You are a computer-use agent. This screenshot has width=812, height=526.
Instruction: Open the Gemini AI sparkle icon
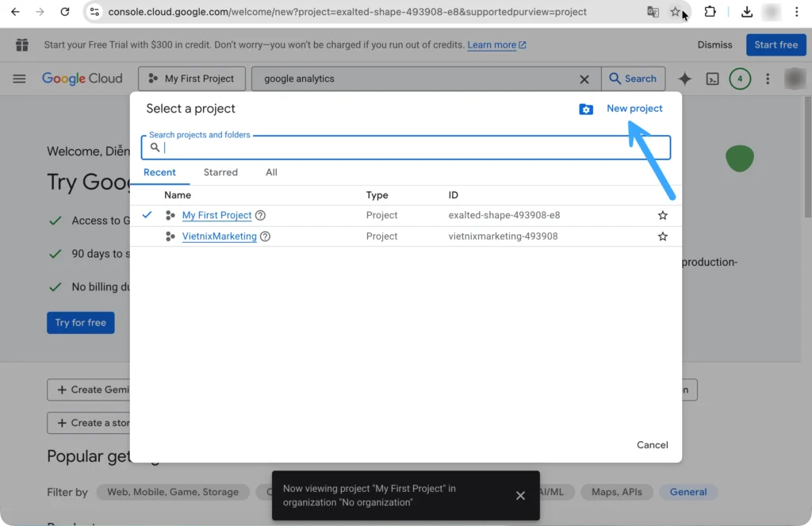(x=685, y=79)
